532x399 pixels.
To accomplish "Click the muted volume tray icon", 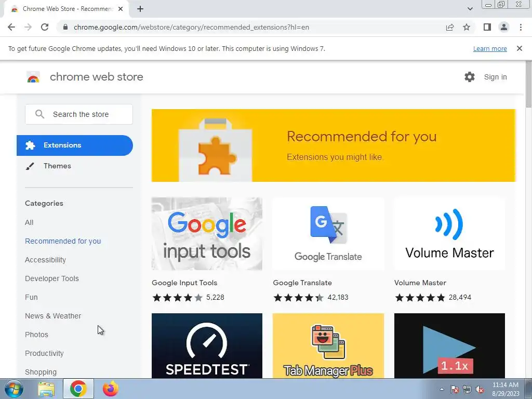I will pyautogui.click(x=480, y=389).
